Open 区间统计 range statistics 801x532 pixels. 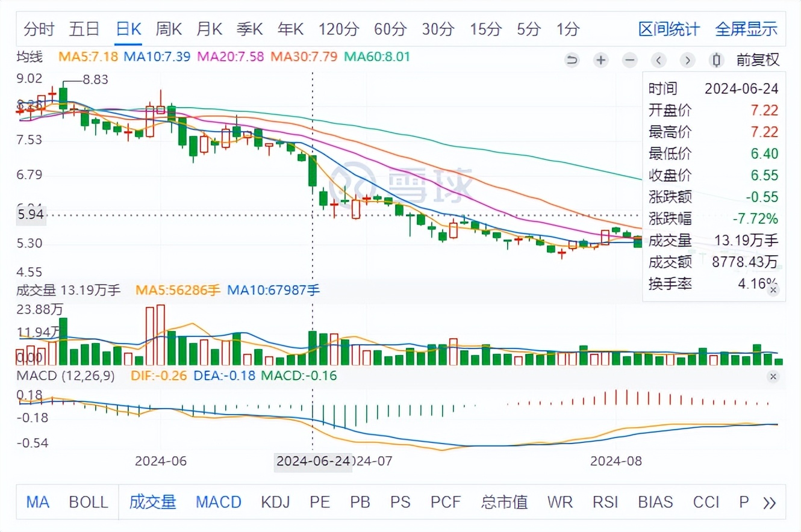669,29
